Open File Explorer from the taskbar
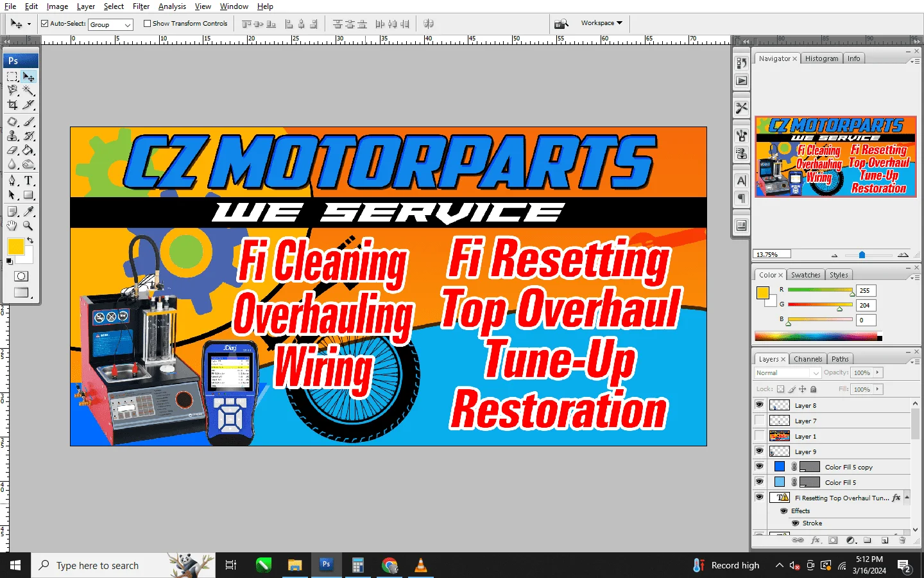924x578 pixels. pos(295,565)
